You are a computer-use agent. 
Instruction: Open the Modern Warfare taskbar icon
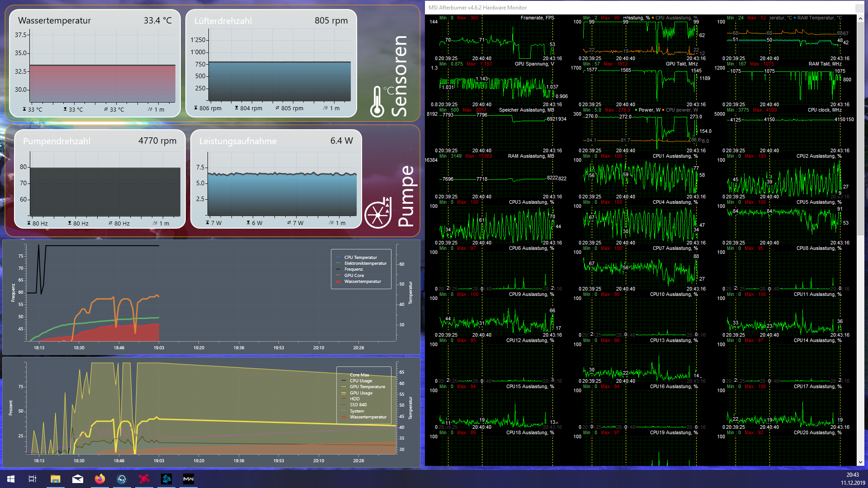point(189,479)
